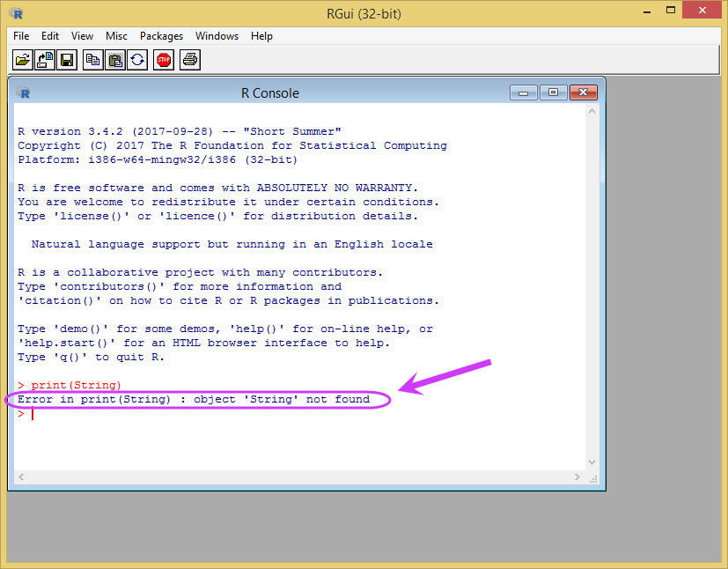
Task: Click the Load workspace toolbar icon
Action: (45, 60)
